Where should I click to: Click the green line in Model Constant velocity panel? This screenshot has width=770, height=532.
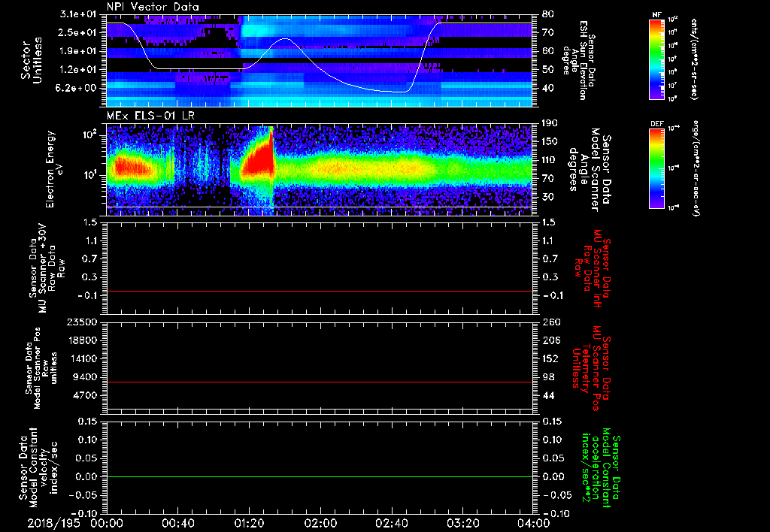coord(319,476)
